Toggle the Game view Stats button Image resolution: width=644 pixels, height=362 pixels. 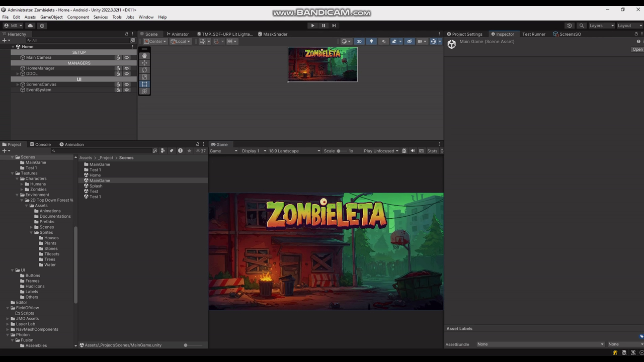432,151
